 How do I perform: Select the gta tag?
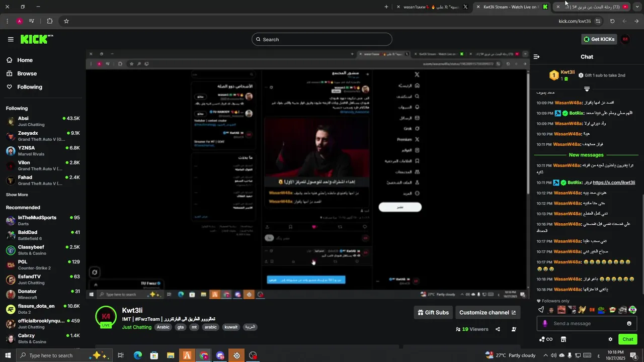coord(181,327)
